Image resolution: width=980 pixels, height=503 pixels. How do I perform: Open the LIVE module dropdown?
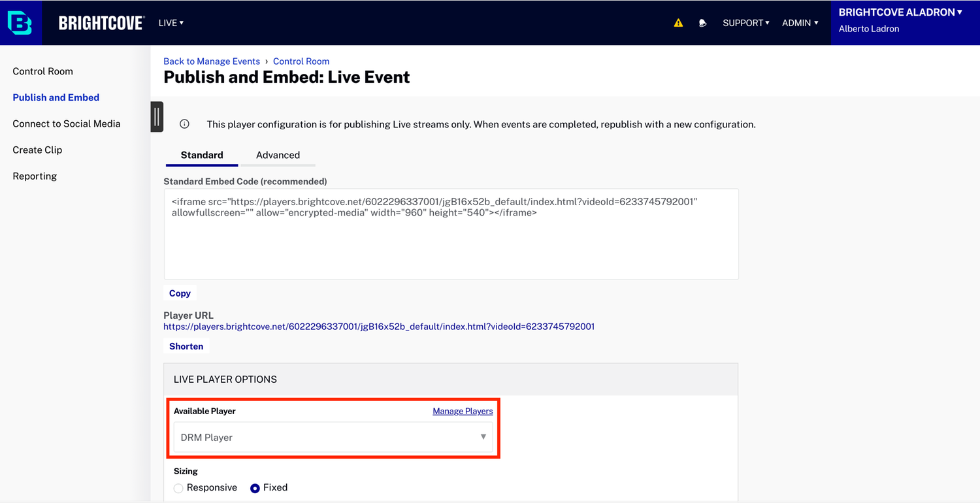point(171,23)
